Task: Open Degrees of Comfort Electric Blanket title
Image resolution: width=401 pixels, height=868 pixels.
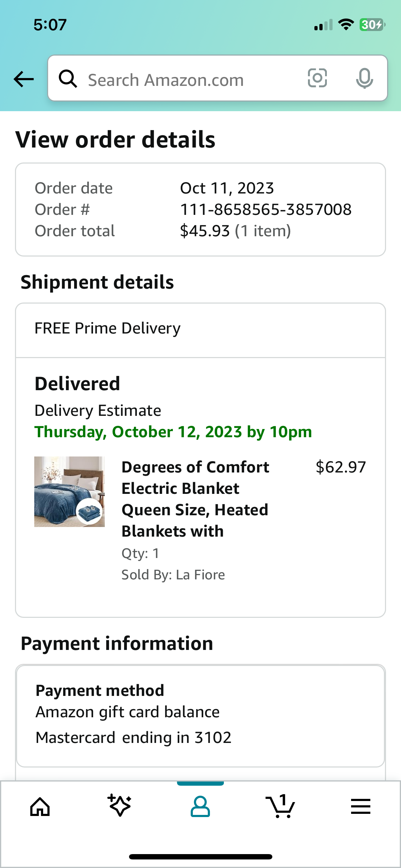Action: tap(195, 499)
